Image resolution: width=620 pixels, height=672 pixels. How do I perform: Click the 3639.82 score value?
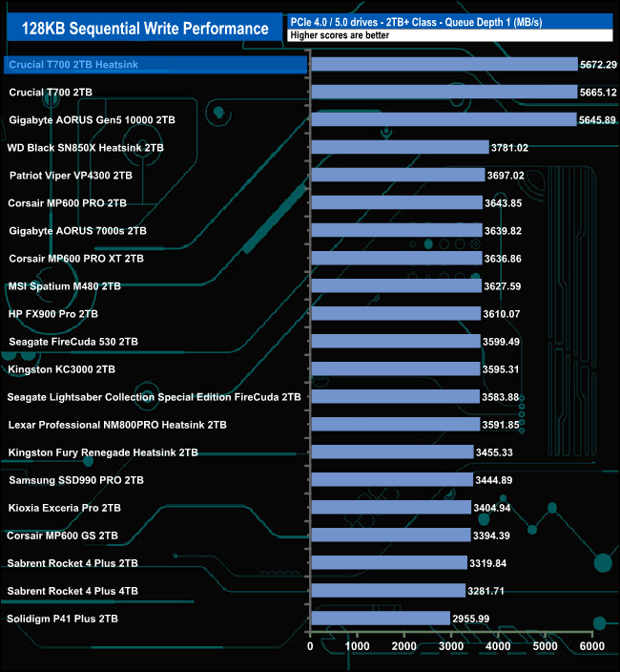pyautogui.click(x=503, y=231)
